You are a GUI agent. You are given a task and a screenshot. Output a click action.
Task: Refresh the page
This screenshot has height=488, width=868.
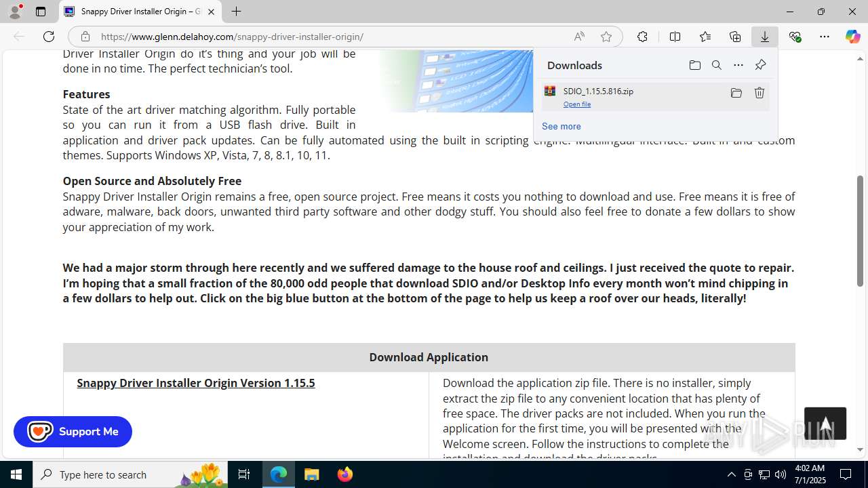[x=49, y=37]
